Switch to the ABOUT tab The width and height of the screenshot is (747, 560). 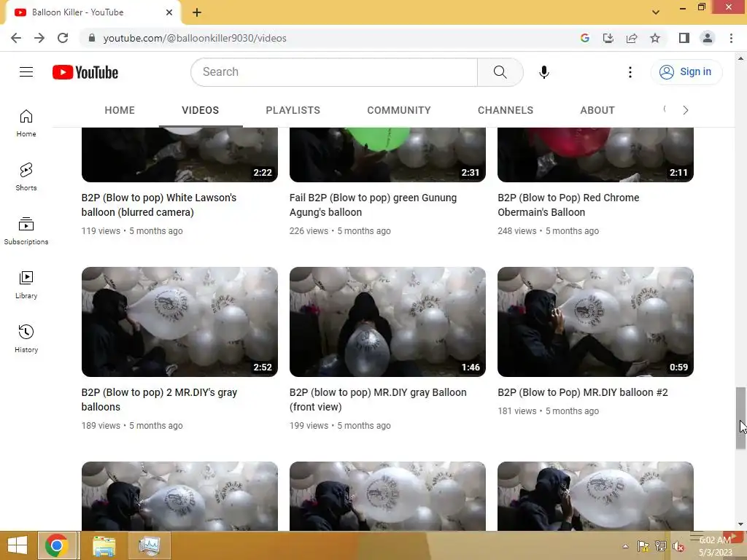pos(597,111)
